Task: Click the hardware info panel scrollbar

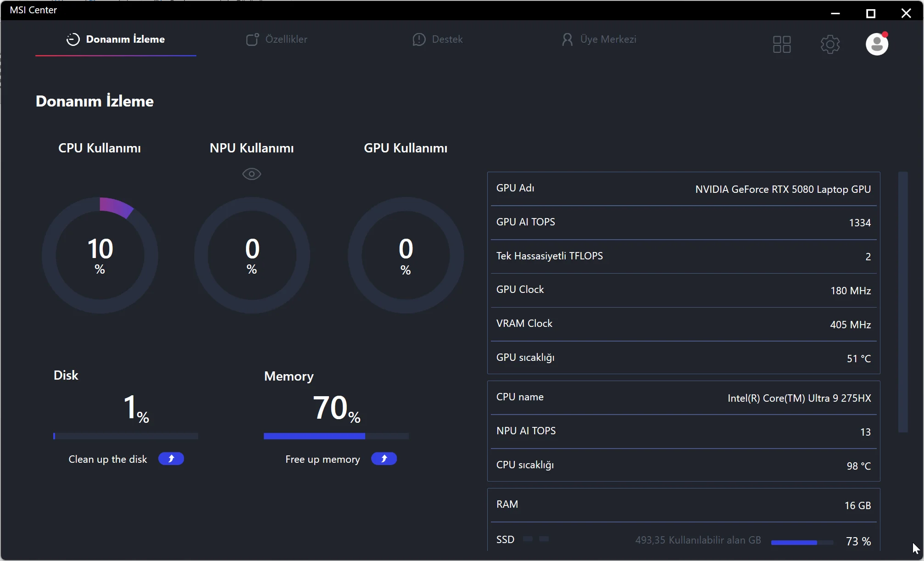Action: pos(903,302)
